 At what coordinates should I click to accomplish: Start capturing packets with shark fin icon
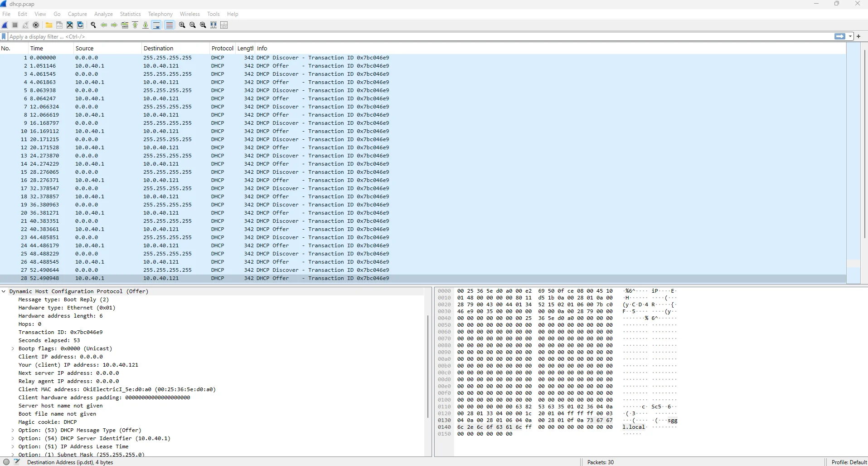tap(5, 25)
